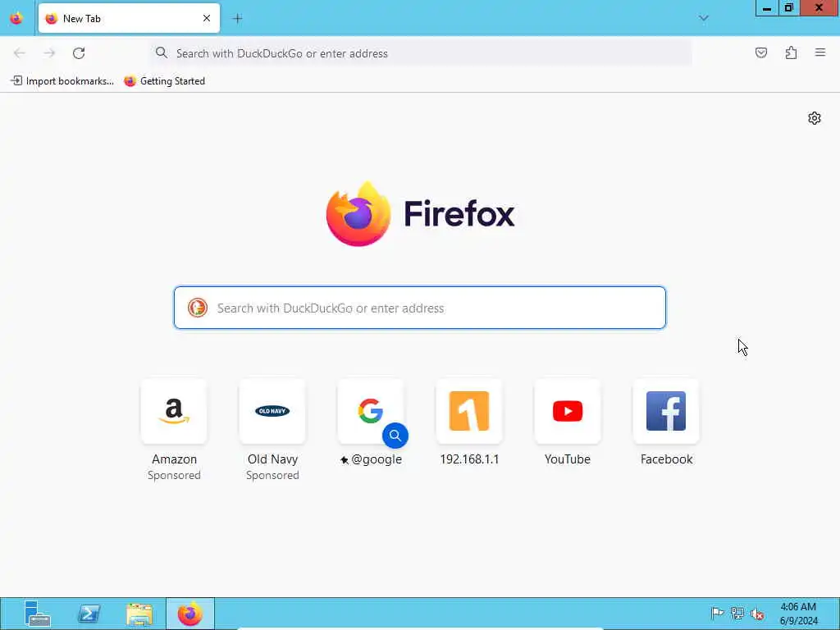Click Firefox taskbar button
This screenshot has height=630, width=840.
pyautogui.click(x=190, y=614)
